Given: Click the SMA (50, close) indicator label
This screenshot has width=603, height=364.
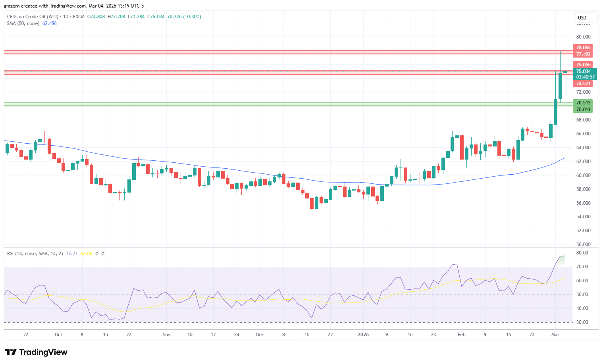Looking at the screenshot, I should click(x=23, y=23).
